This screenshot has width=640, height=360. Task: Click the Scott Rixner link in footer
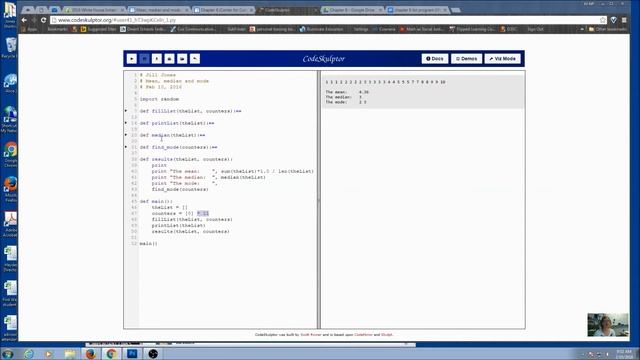click(x=311, y=335)
